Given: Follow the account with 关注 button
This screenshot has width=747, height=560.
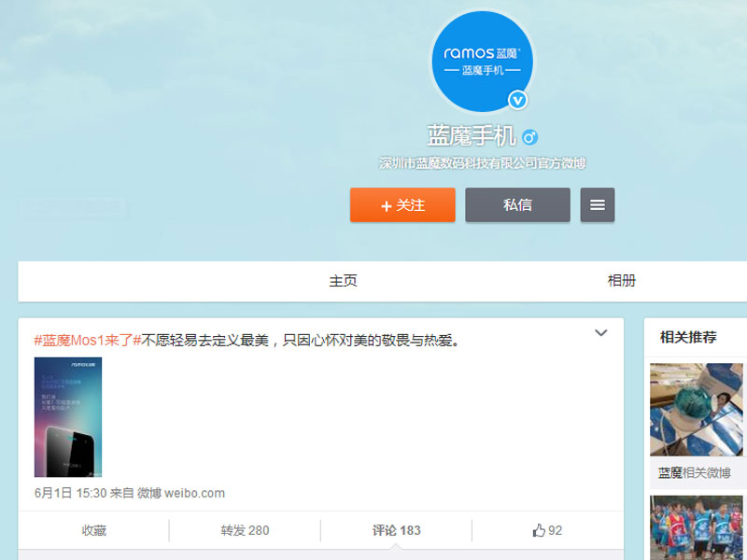Looking at the screenshot, I should [x=402, y=204].
